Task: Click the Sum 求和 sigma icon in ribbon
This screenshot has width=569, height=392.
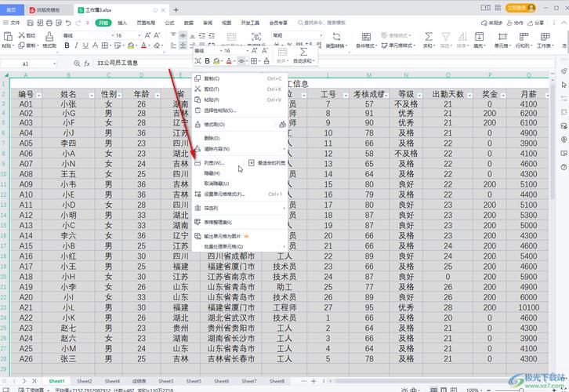Action: (429, 36)
